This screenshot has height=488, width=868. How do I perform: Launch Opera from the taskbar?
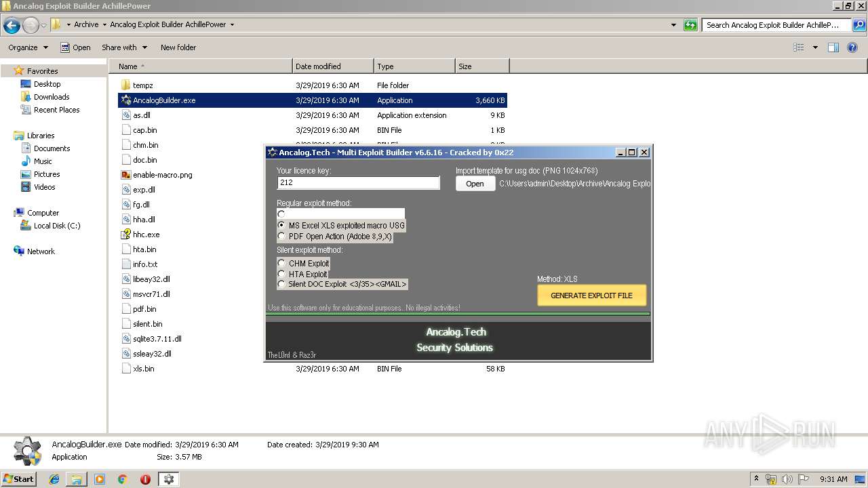(145, 479)
